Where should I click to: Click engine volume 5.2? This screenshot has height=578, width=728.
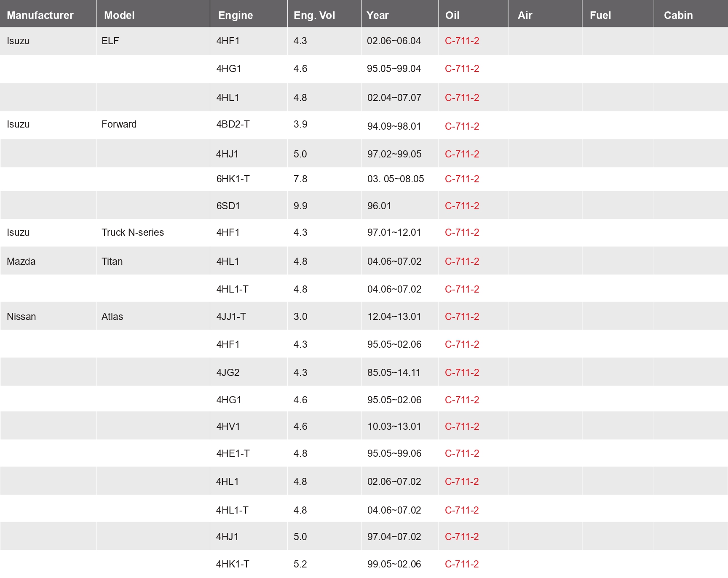tap(300, 564)
